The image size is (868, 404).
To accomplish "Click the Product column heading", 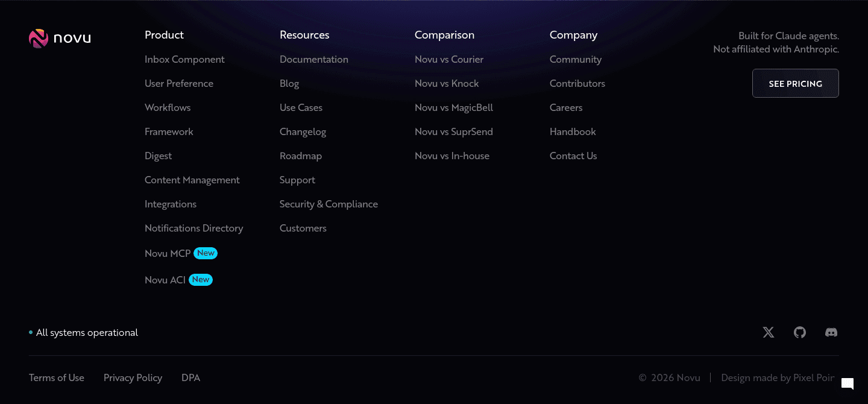I will coord(164,35).
